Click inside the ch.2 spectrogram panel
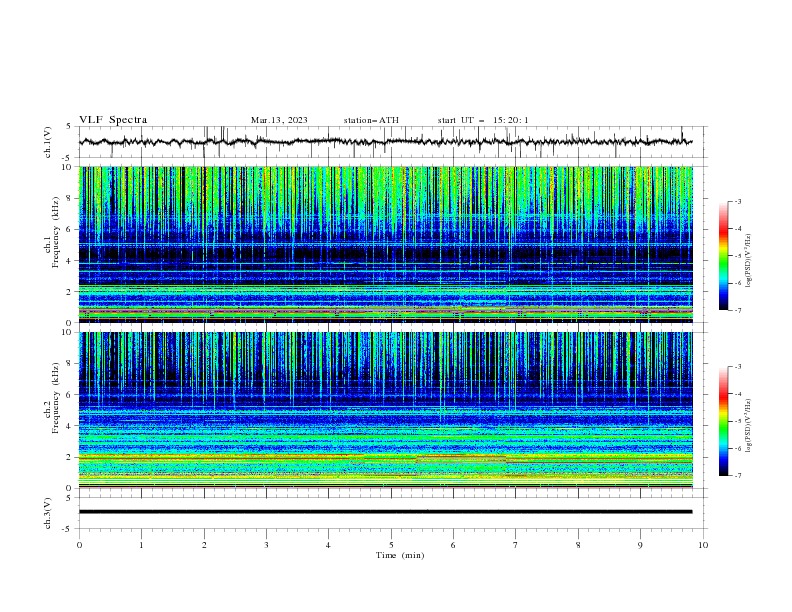The image size is (792, 612). point(386,410)
